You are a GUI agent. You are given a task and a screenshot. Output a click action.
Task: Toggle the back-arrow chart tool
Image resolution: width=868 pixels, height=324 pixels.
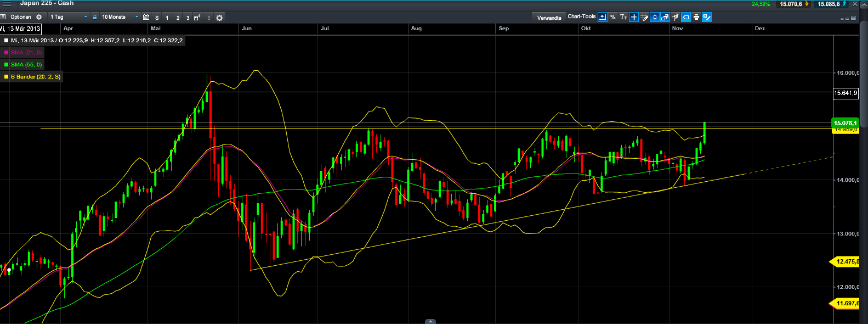tap(603, 17)
